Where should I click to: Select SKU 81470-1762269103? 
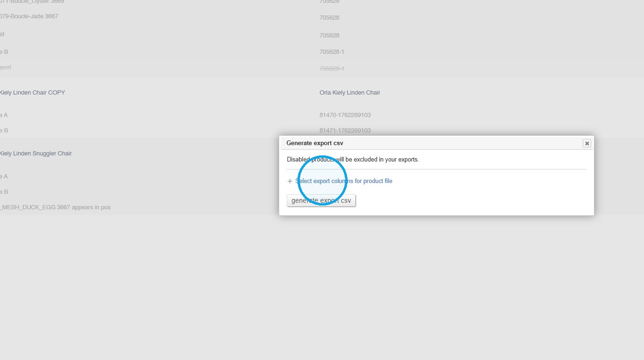coord(345,115)
